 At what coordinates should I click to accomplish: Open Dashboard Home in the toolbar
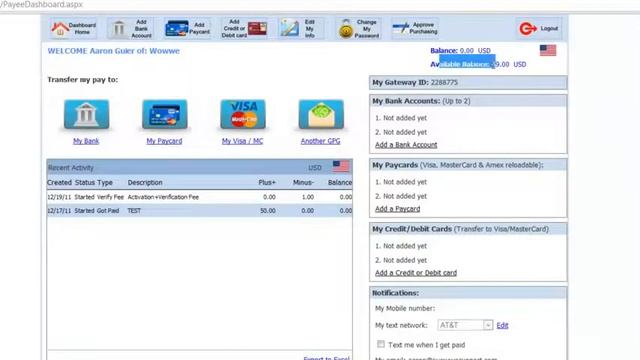73,29
